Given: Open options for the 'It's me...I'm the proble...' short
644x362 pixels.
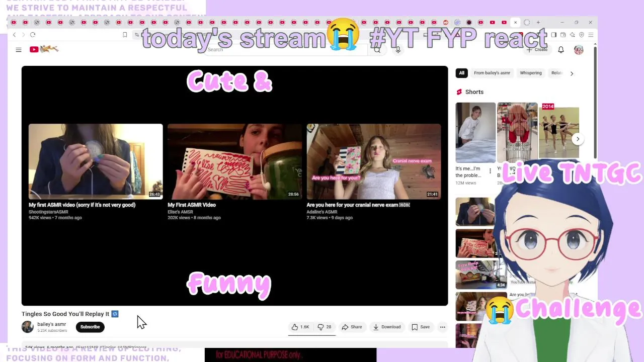Looking at the screenshot, I should (x=490, y=171).
